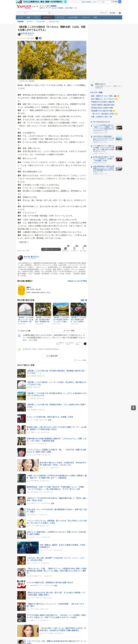138x644 pixels.
Task: Switch to the 速報 tab
Action: (x=28, y=17)
